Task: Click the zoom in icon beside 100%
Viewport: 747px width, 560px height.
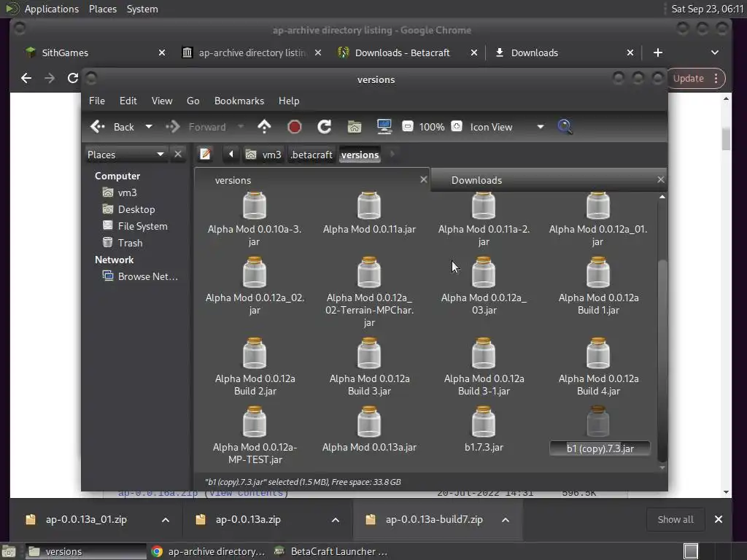Action: pyautogui.click(x=457, y=127)
